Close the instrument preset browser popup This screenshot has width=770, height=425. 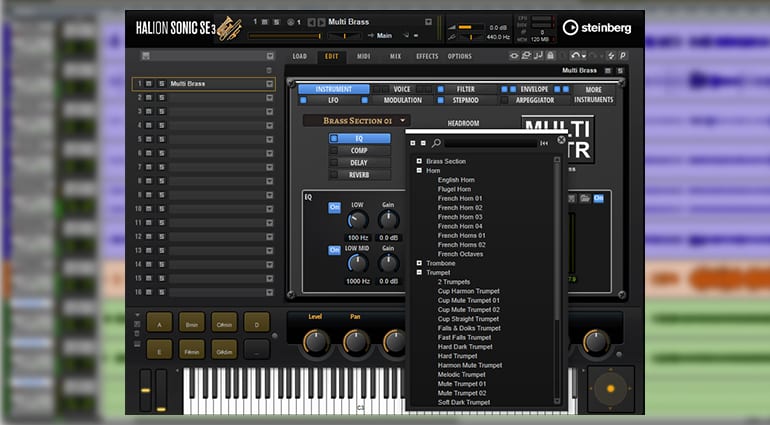pos(561,140)
